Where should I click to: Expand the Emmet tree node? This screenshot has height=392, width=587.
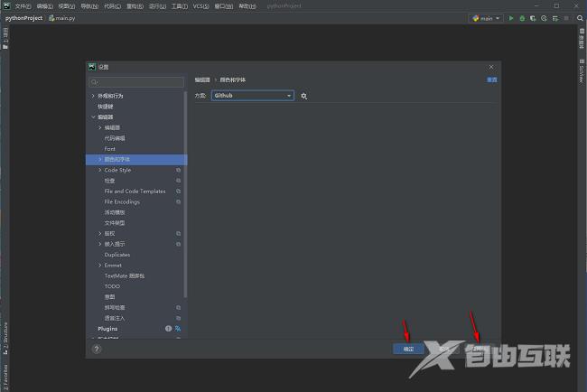point(100,266)
